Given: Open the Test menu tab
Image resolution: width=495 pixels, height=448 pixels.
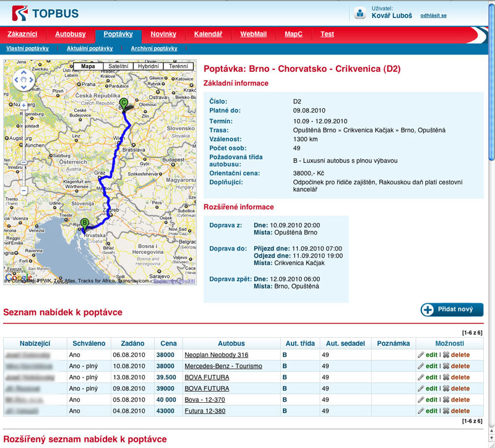Looking at the screenshot, I should [x=327, y=34].
